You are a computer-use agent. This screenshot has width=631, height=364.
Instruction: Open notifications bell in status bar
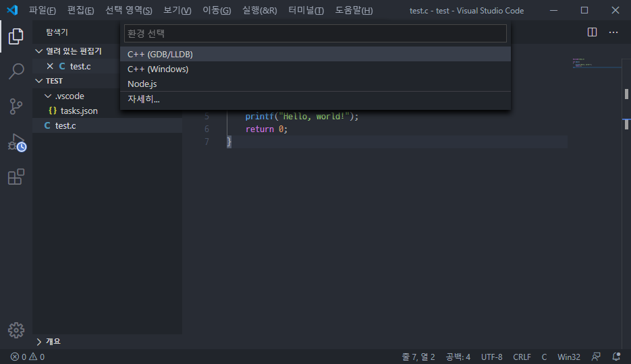pyautogui.click(x=616, y=357)
